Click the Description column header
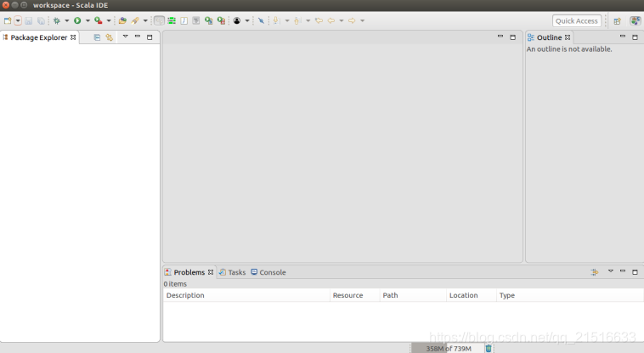This screenshot has height=353, width=644. pyautogui.click(x=246, y=295)
